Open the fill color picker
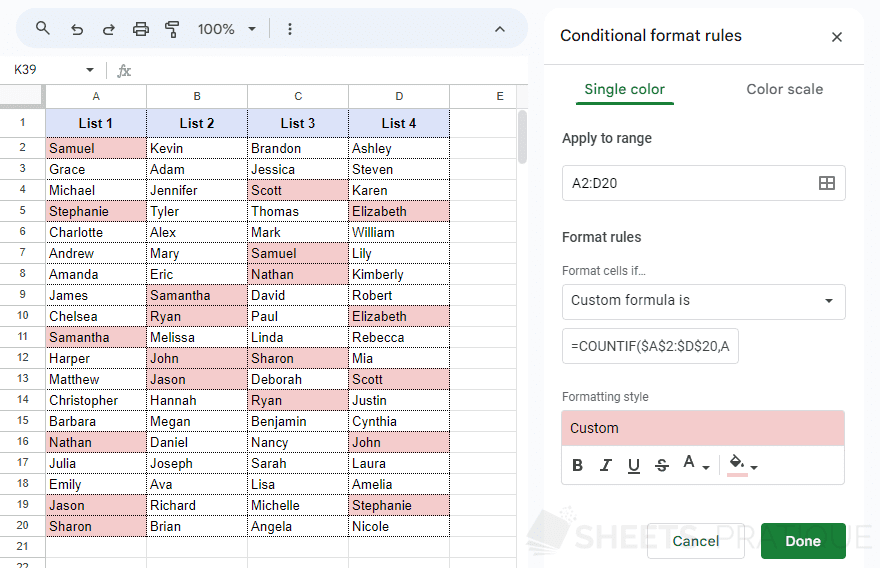 [x=742, y=465]
